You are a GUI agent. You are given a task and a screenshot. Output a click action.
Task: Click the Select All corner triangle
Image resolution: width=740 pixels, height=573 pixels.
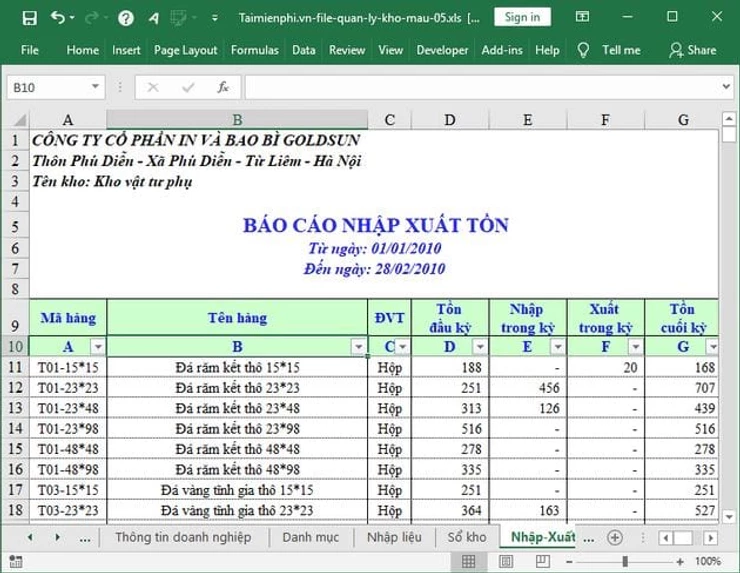(18, 120)
